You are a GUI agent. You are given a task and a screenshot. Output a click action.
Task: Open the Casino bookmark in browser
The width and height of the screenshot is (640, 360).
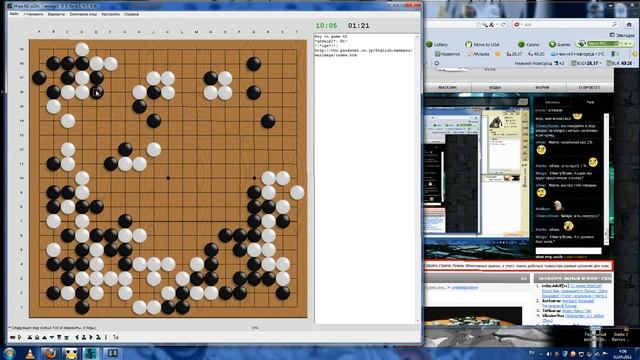(x=529, y=44)
